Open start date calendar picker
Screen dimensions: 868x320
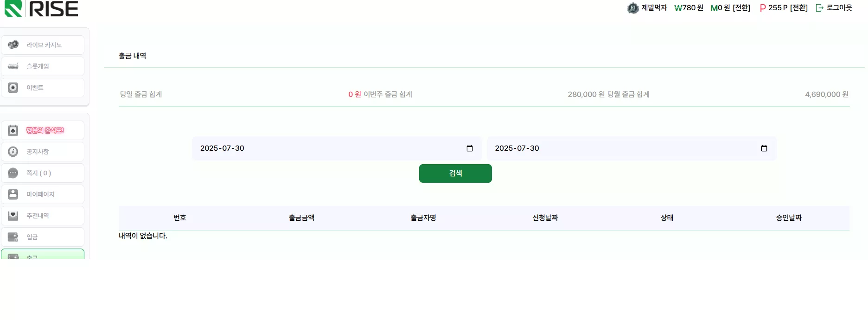click(x=469, y=148)
